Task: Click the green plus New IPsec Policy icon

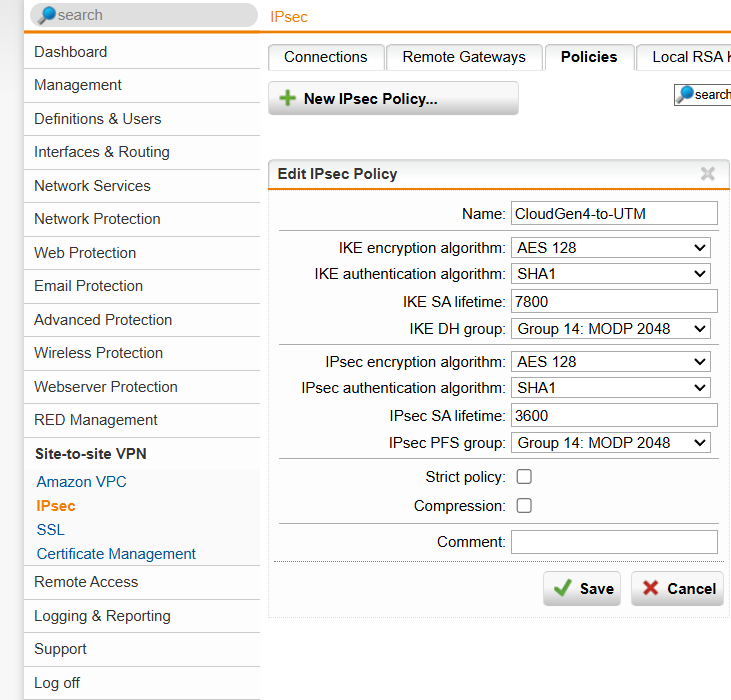Action: click(x=287, y=98)
